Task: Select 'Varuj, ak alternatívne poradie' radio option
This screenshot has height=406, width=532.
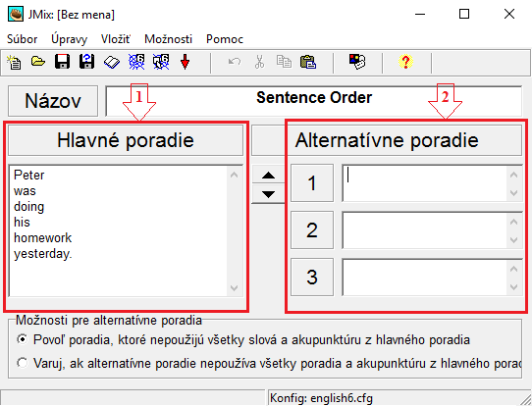Action: coord(23,363)
